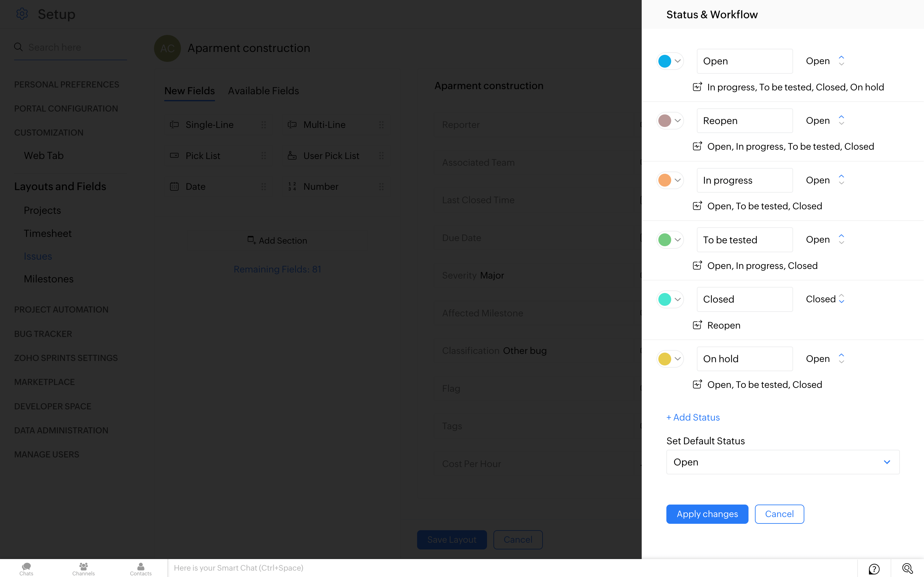This screenshot has width=924, height=577.
Task: Click the Cancel button in Status & Workflow panel
Action: 779,514
